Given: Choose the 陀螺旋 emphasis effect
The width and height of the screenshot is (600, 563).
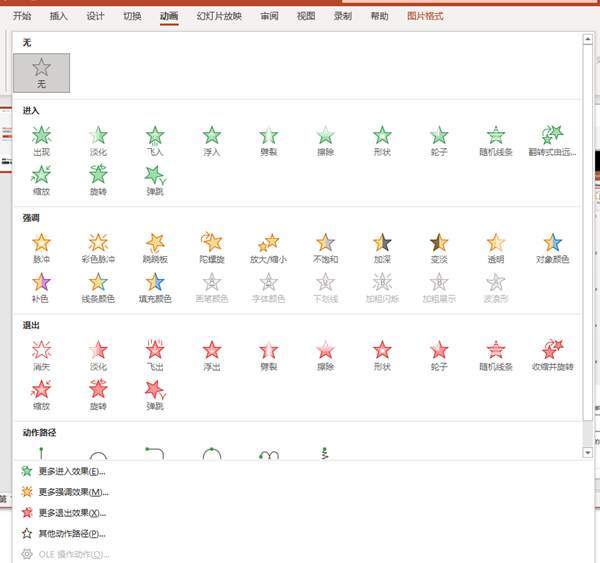Looking at the screenshot, I should (212, 248).
